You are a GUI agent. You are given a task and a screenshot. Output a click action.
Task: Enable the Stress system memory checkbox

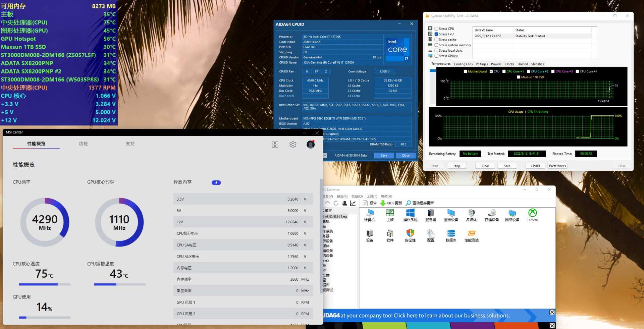(x=436, y=45)
